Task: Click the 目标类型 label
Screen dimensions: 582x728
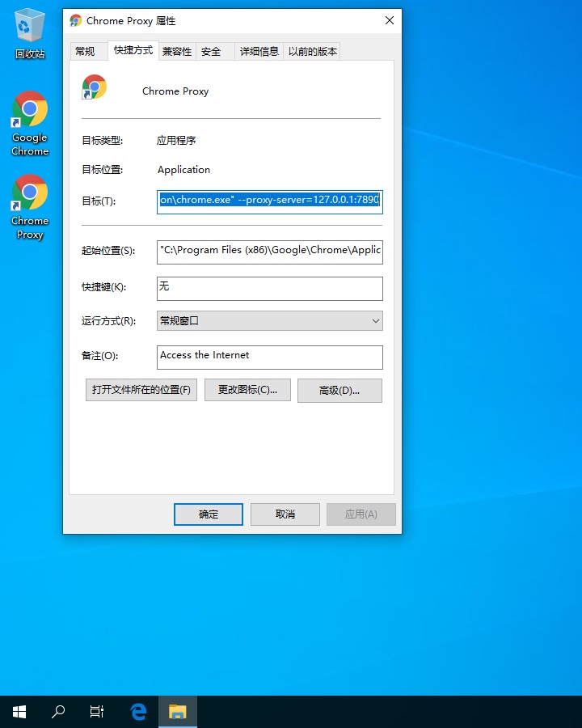Action: tap(103, 140)
